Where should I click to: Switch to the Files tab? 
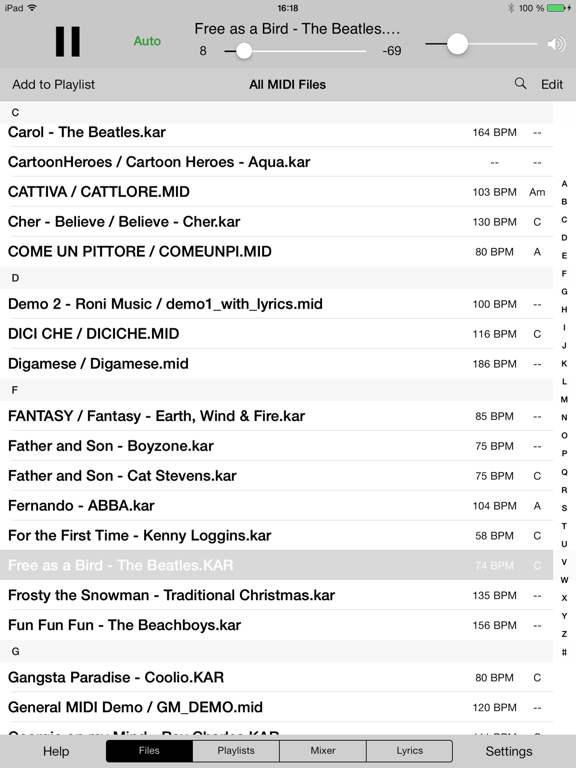[149, 751]
